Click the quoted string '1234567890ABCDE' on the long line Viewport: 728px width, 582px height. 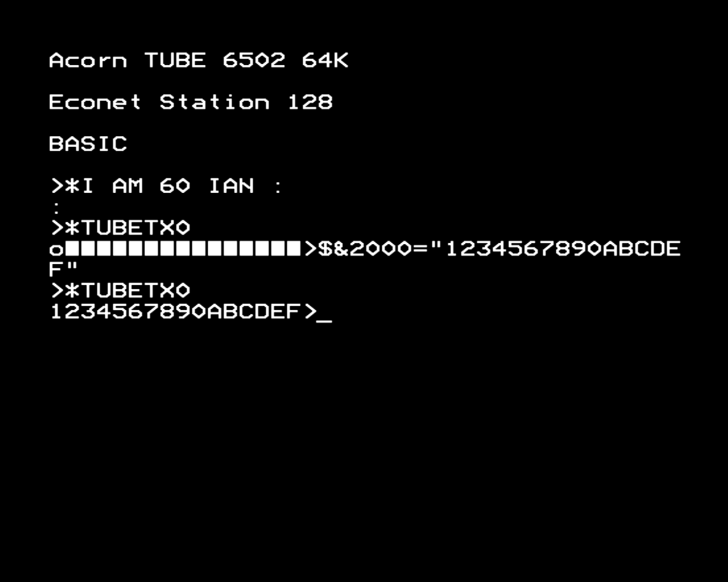pyautogui.click(x=563, y=248)
